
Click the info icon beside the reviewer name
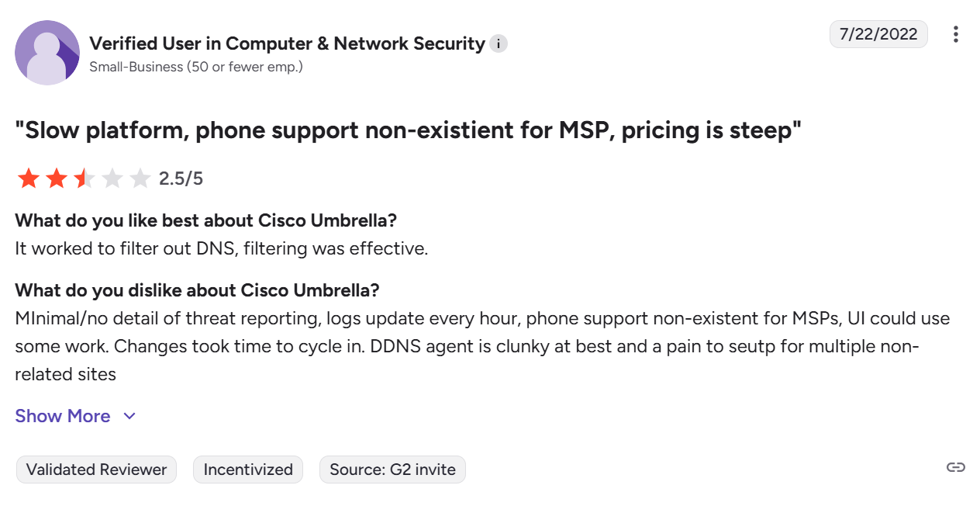(x=499, y=43)
